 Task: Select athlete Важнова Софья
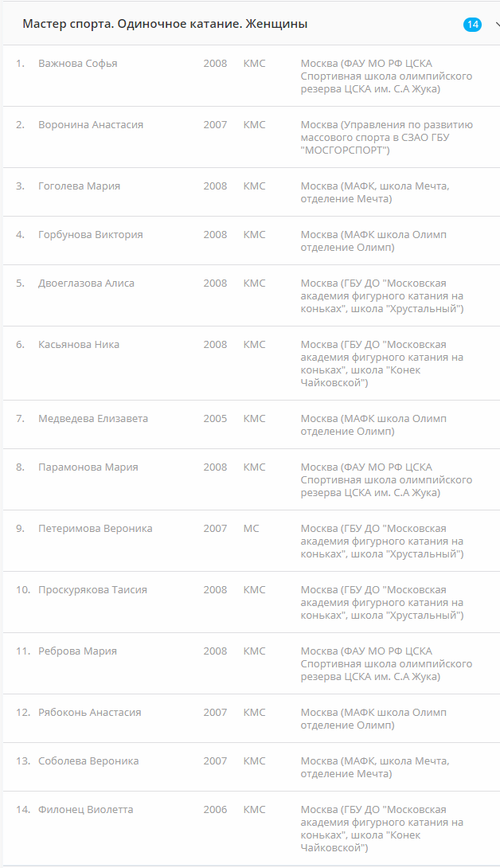click(x=78, y=64)
